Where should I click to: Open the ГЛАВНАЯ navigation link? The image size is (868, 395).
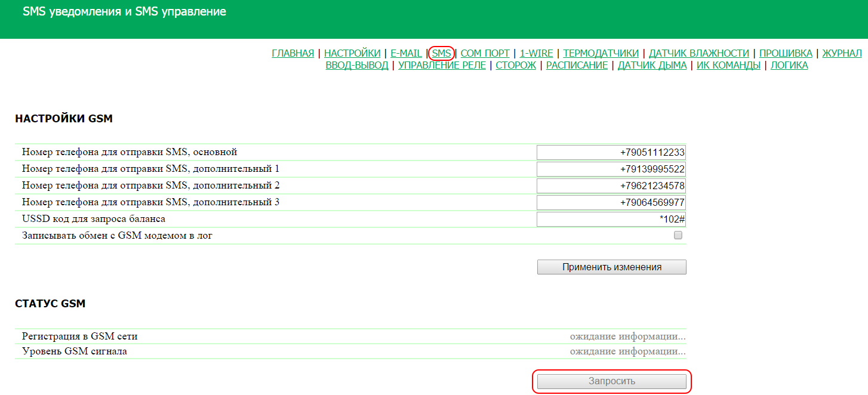click(293, 54)
